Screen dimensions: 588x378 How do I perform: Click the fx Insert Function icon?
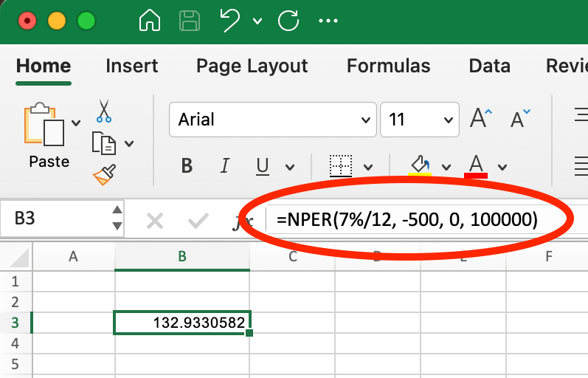[242, 222]
